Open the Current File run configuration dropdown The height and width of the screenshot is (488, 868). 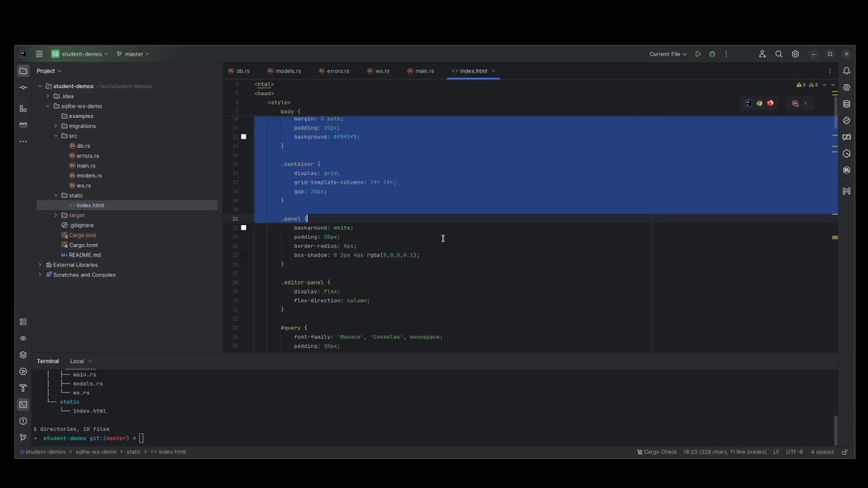pyautogui.click(x=668, y=54)
